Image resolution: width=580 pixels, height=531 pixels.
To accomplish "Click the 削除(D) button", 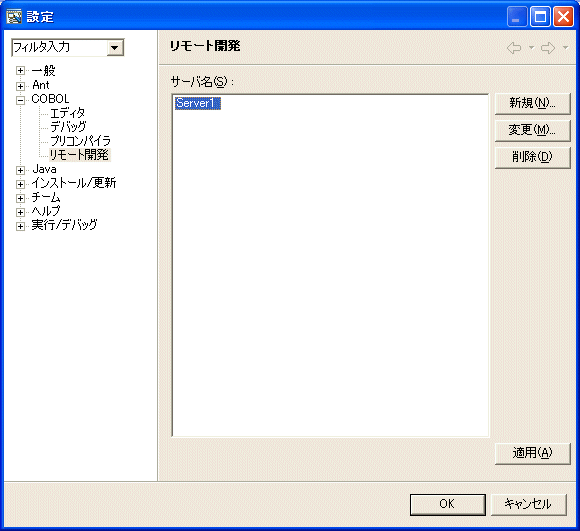I will click(532, 158).
